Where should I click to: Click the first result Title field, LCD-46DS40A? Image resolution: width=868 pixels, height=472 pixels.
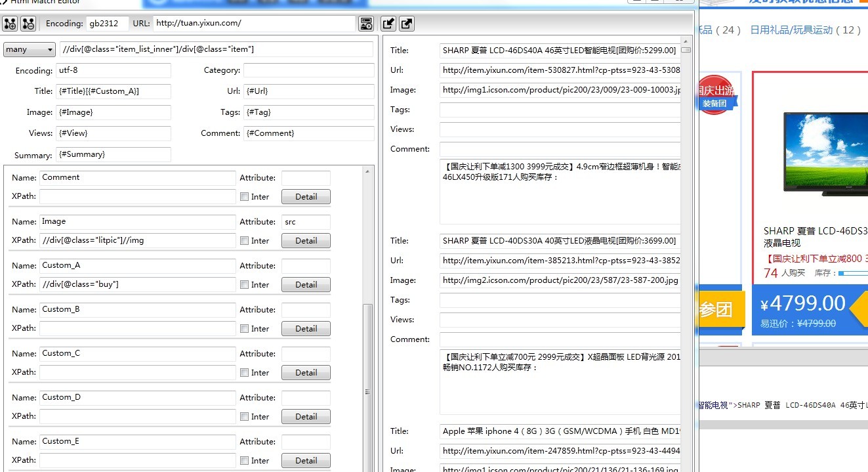(x=560, y=51)
